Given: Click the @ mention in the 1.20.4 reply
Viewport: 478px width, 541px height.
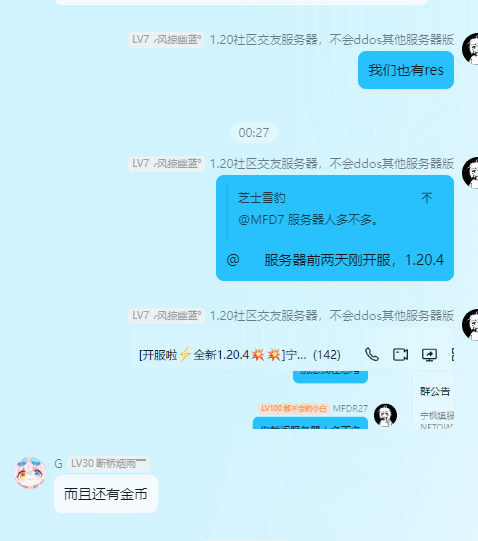Looking at the screenshot, I should [233, 260].
